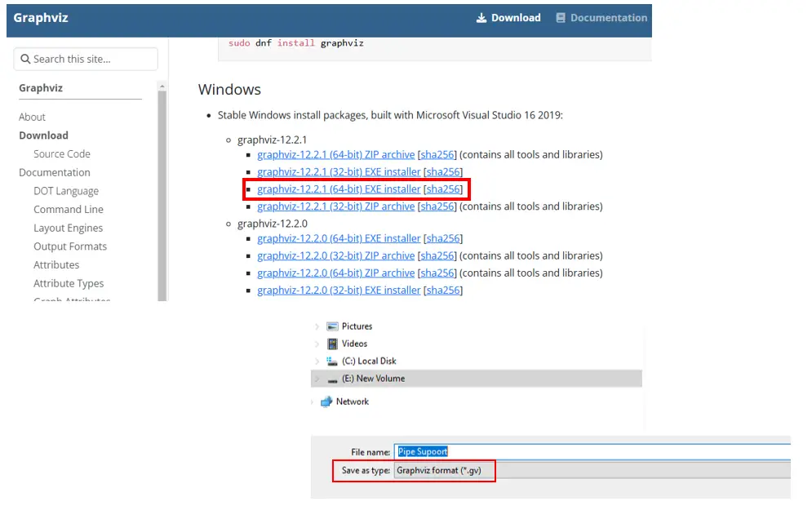Go to the Graphviz home logo

40,18
